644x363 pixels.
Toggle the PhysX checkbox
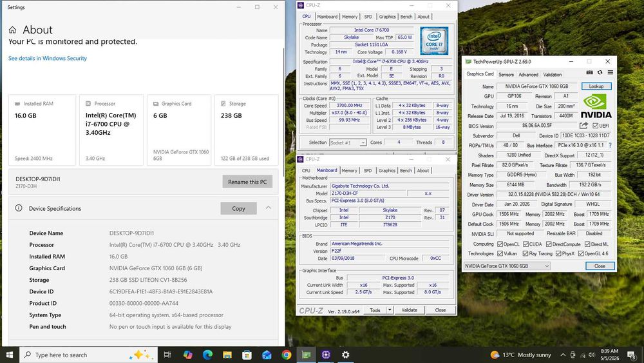point(558,253)
